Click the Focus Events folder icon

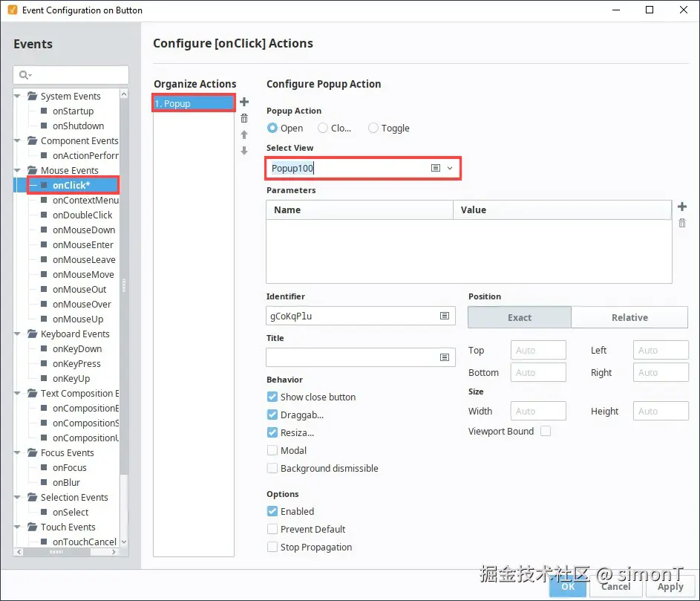tap(32, 452)
